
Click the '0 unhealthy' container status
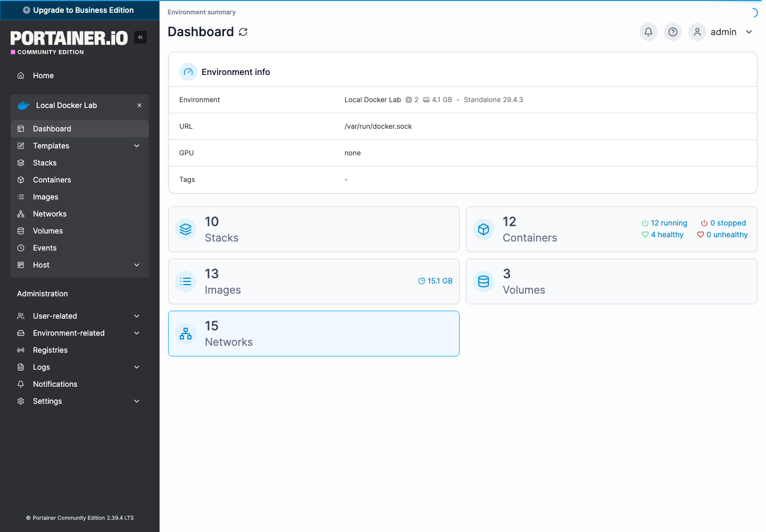pyautogui.click(x=722, y=235)
